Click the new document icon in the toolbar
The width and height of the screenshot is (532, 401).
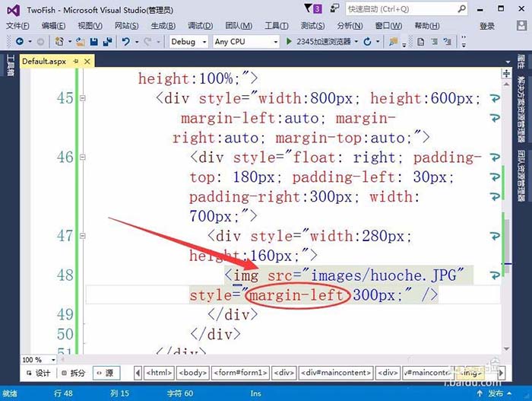(x=421, y=42)
